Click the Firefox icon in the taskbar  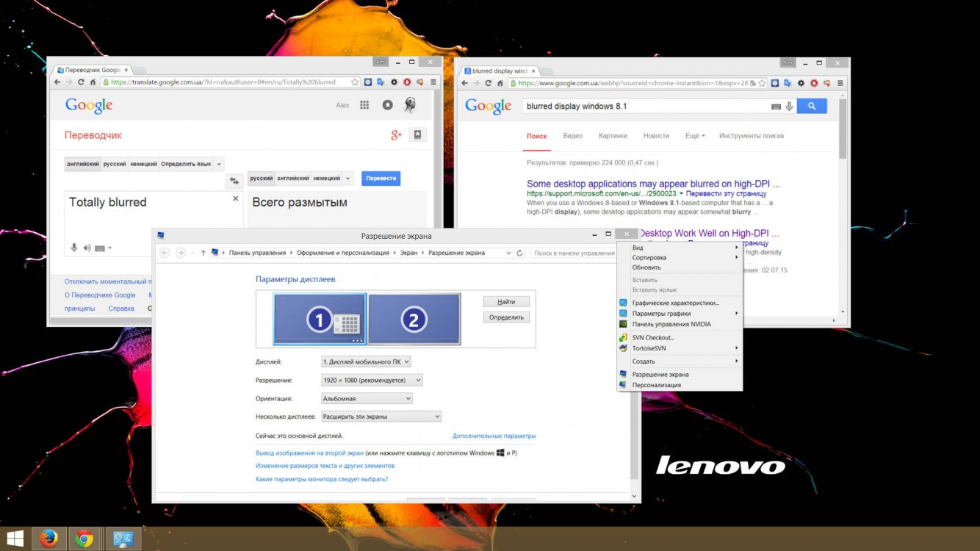(49, 539)
